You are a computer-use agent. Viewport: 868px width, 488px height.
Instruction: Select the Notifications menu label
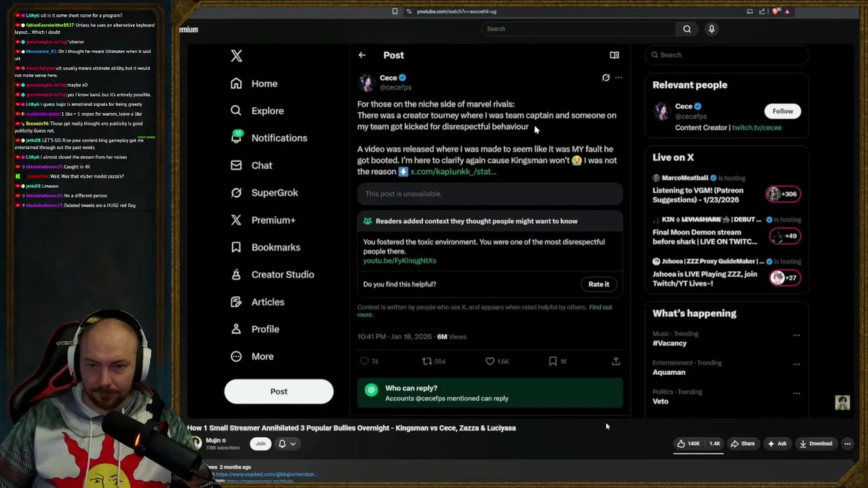coord(279,138)
